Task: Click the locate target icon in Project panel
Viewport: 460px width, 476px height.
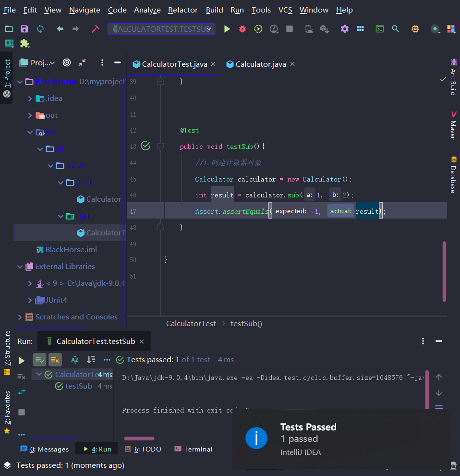Action: coord(67,62)
